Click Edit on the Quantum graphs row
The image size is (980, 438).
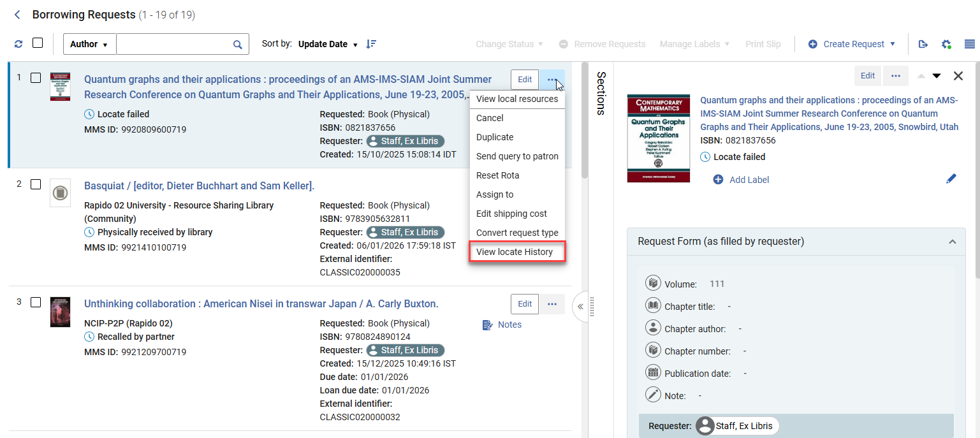coord(525,80)
